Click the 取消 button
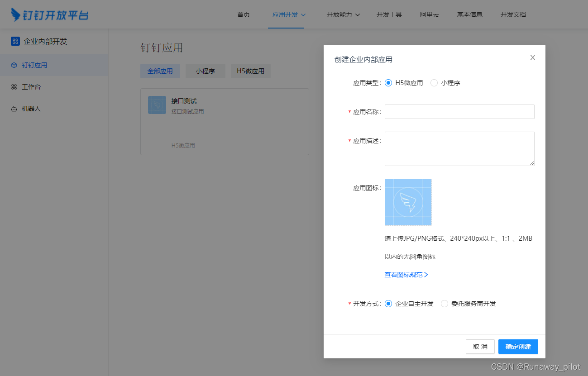The height and width of the screenshot is (376, 588). pos(480,347)
